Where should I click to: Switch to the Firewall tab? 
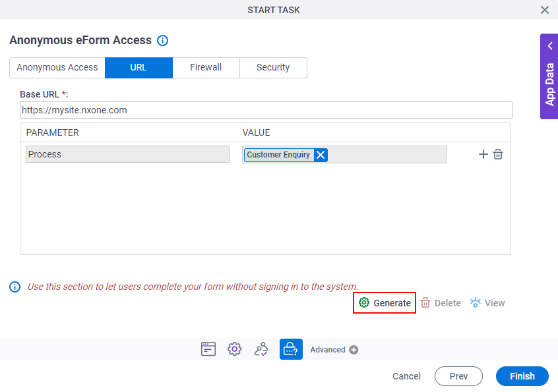[206, 67]
